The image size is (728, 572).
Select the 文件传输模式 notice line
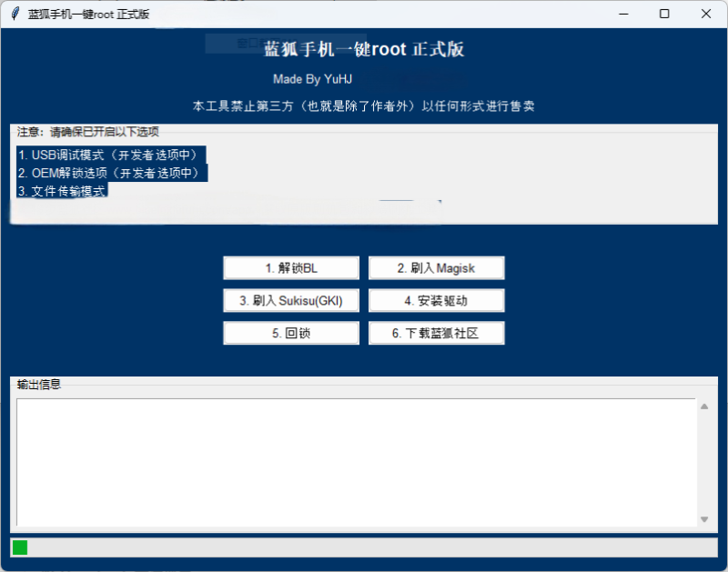62,191
